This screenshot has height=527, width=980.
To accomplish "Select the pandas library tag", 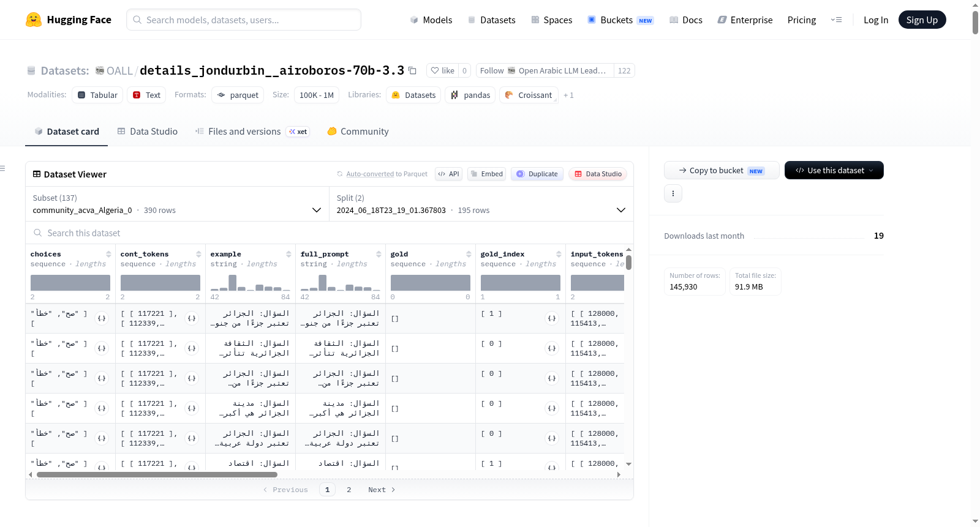I will pyautogui.click(x=470, y=95).
